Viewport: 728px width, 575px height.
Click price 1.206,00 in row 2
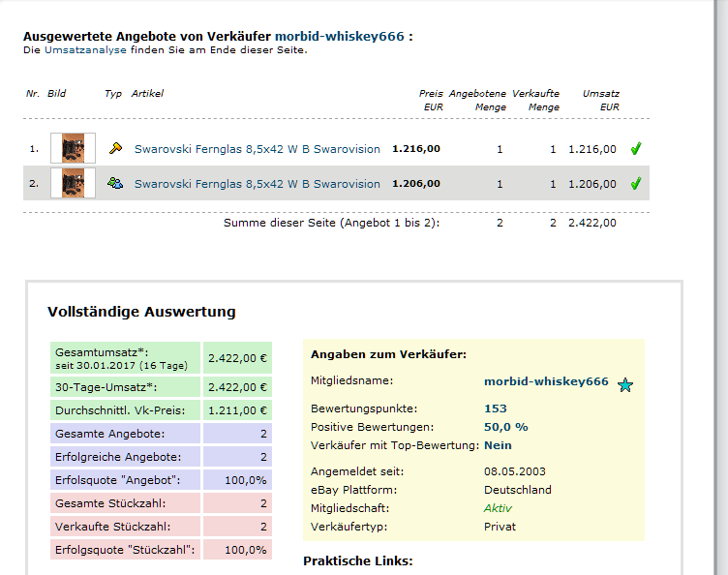tap(416, 183)
